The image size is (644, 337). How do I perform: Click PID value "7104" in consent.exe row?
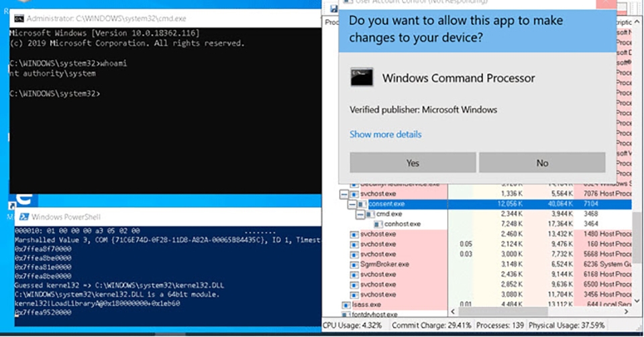click(x=592, y=204)
